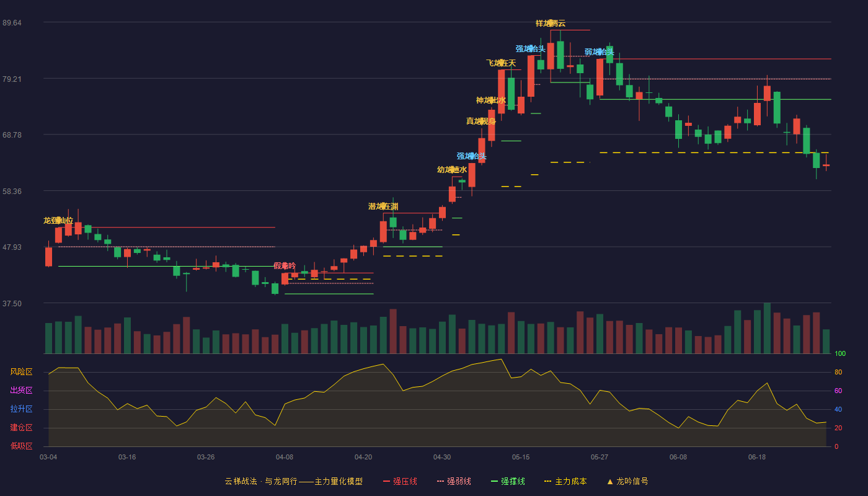Click the 风险区 zone label
The height and width of the screenshot is (496, 868).
(x=22, y=372)
